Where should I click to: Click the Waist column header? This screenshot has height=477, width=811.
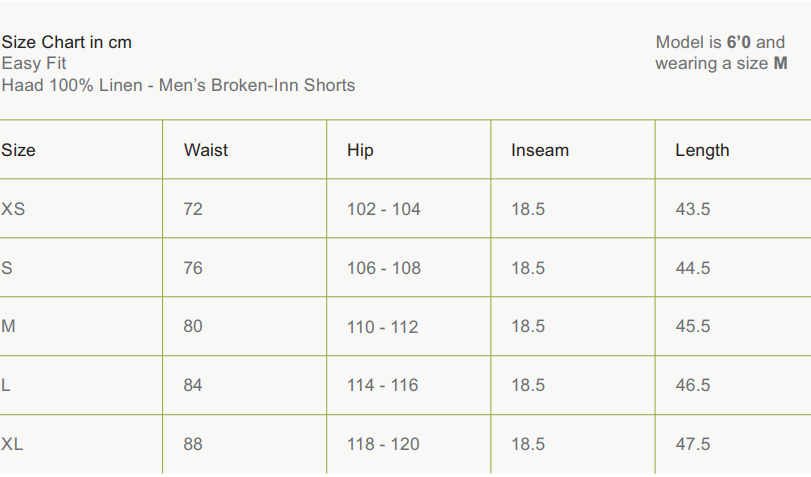pos(206,150)
